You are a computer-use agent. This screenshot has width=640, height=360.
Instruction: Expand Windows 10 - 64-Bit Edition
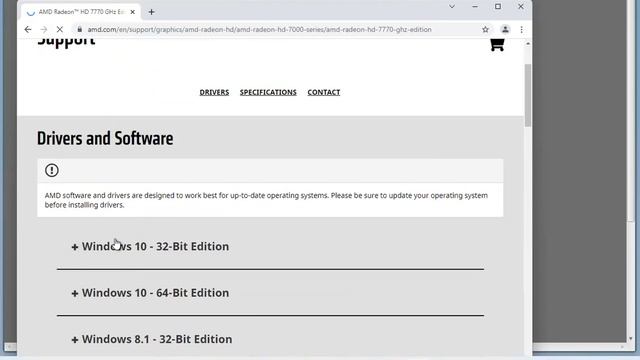point(150,293)
